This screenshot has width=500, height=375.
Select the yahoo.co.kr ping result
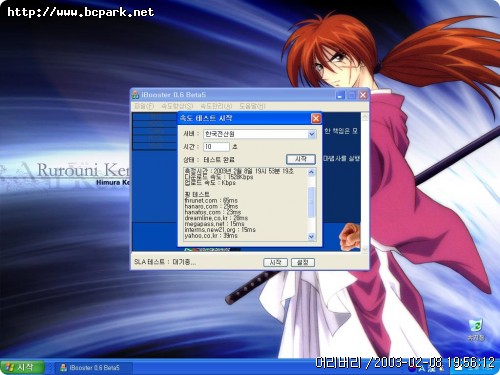pyautogui.click(x=211, y=236)
